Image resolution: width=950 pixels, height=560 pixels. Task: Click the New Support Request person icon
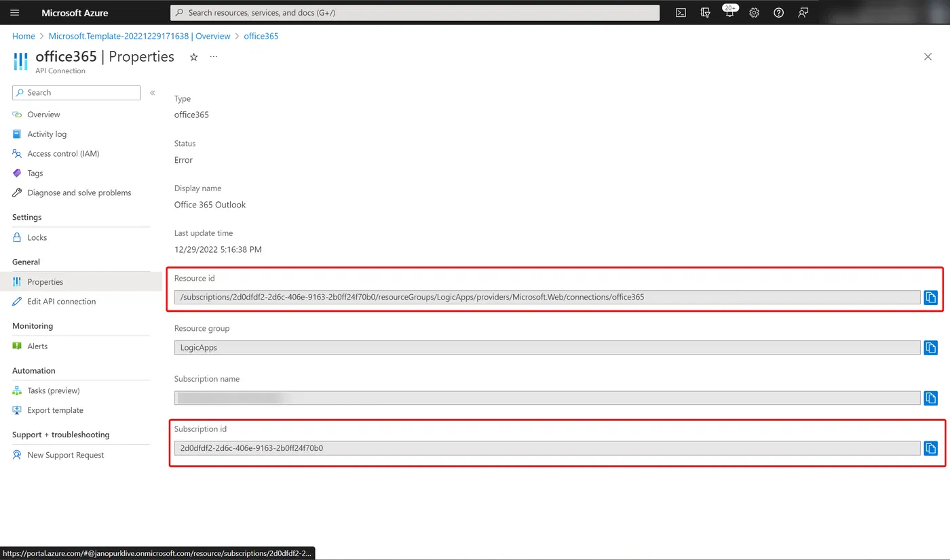click(17, 455)
